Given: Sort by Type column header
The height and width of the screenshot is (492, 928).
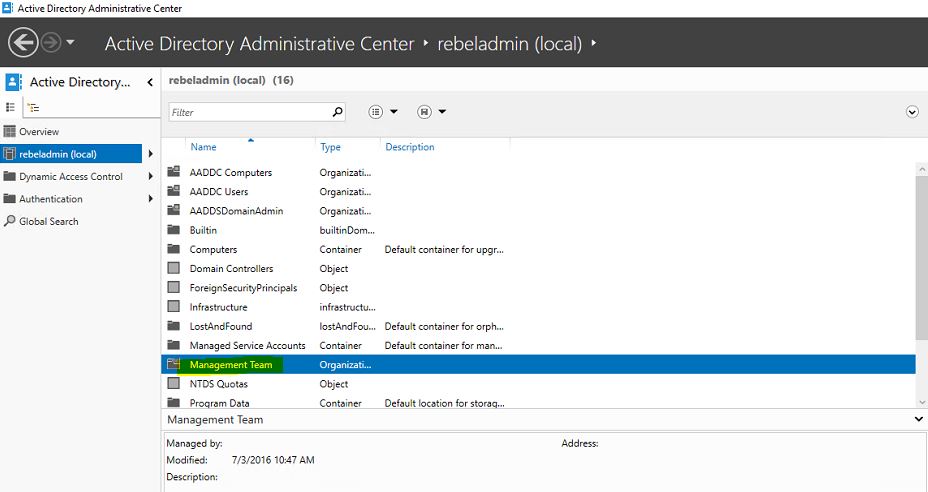Looking at the screenshot, I should tap(330, 147).
